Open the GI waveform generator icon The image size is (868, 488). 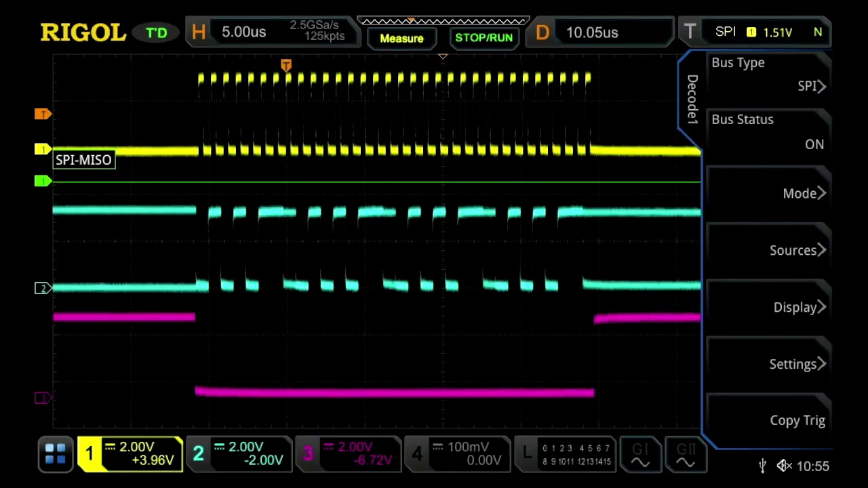(640, 455)
